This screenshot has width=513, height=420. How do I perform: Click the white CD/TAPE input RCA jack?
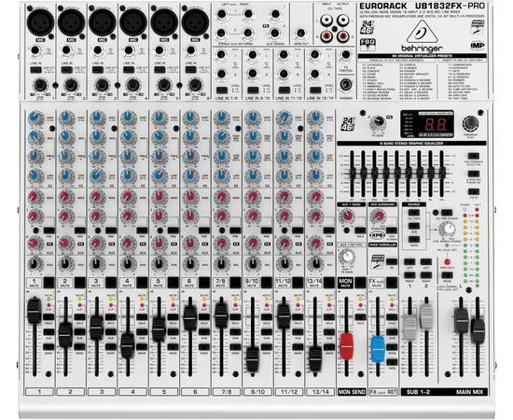(326, 21)
